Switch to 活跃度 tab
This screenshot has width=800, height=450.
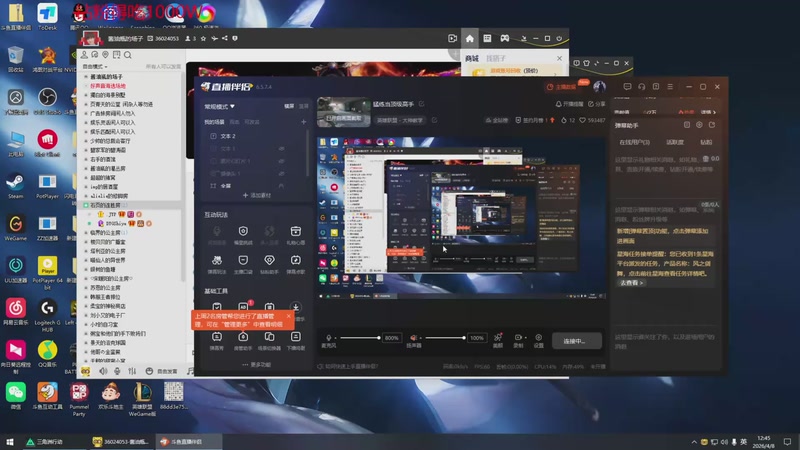tap(675, 142)
